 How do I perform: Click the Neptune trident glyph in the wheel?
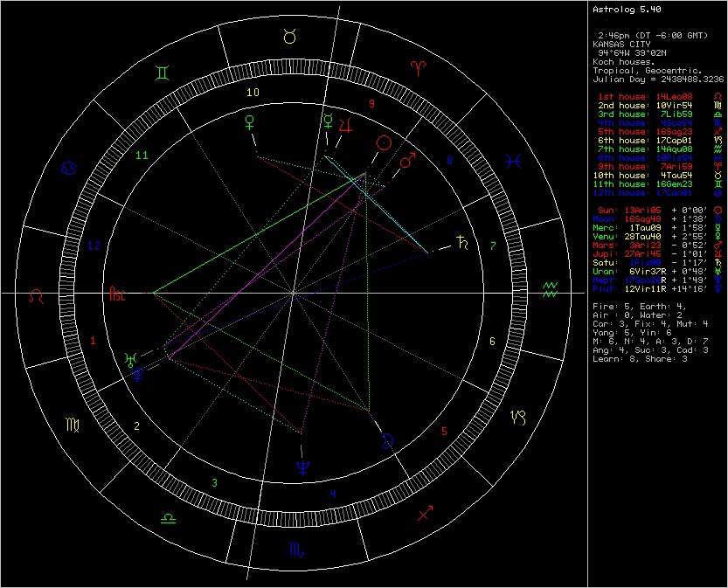click(303, 467)
